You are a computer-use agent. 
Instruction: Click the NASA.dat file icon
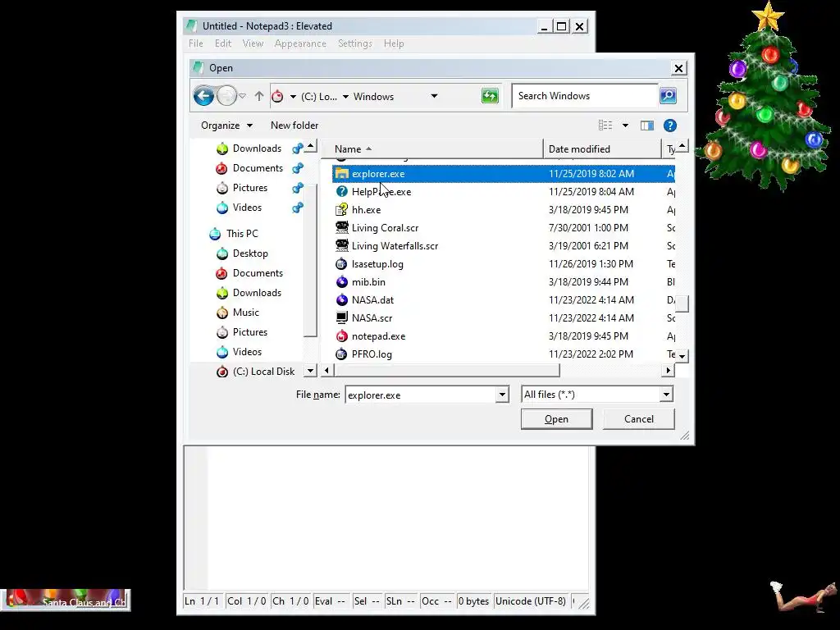[x=341, y=300]
